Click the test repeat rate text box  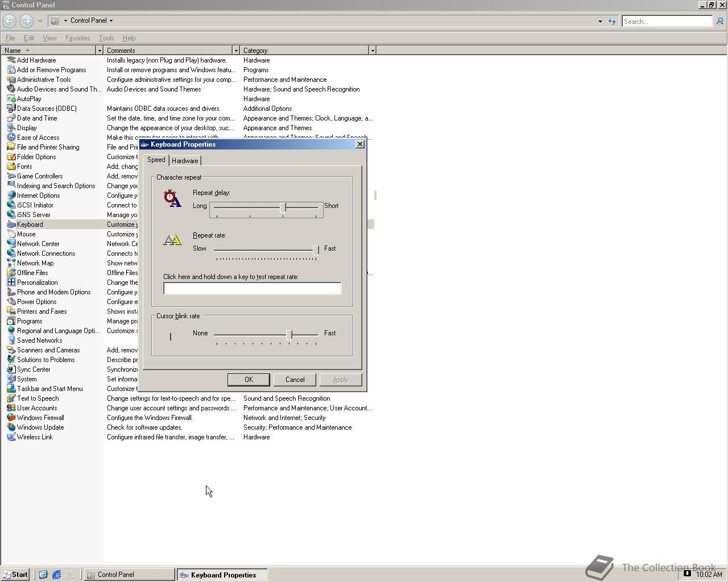tap(253, 289)
